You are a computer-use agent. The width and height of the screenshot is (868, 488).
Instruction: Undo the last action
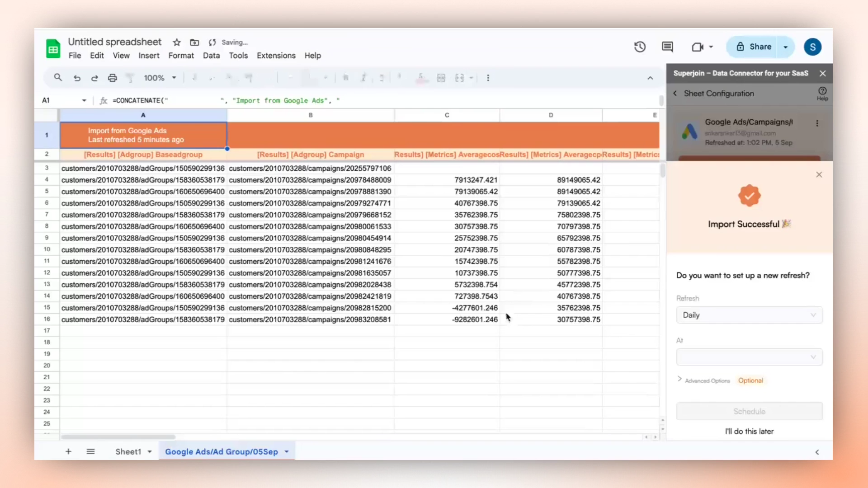pos(77,78)
